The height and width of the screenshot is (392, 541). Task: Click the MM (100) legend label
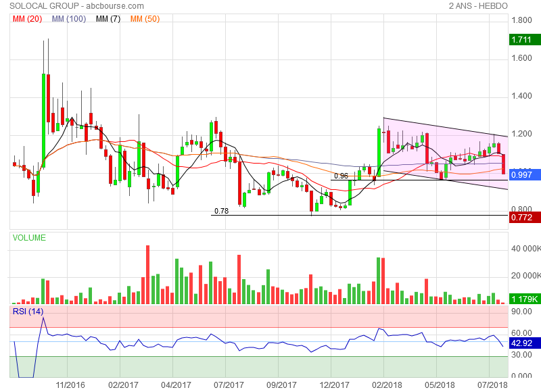pos(69,19)
